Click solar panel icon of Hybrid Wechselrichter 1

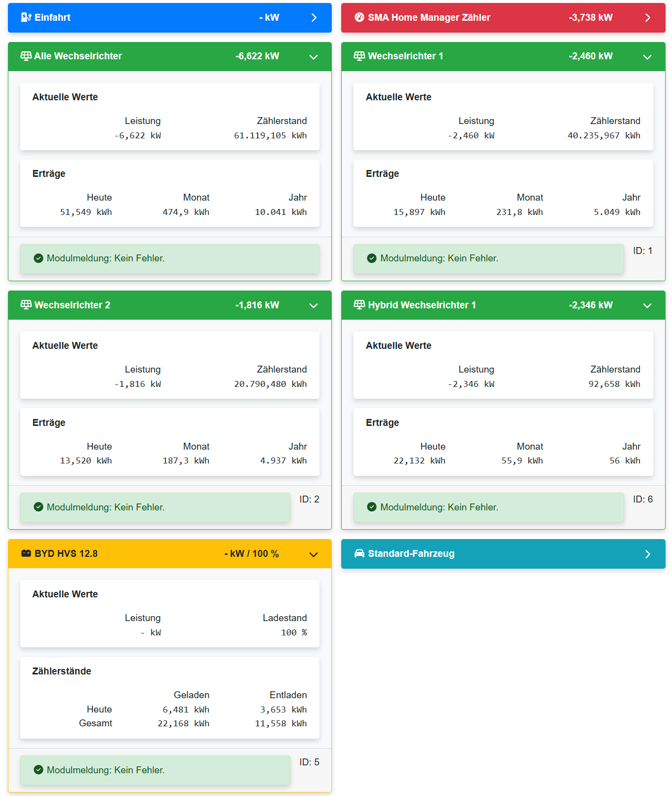(359, 305)
